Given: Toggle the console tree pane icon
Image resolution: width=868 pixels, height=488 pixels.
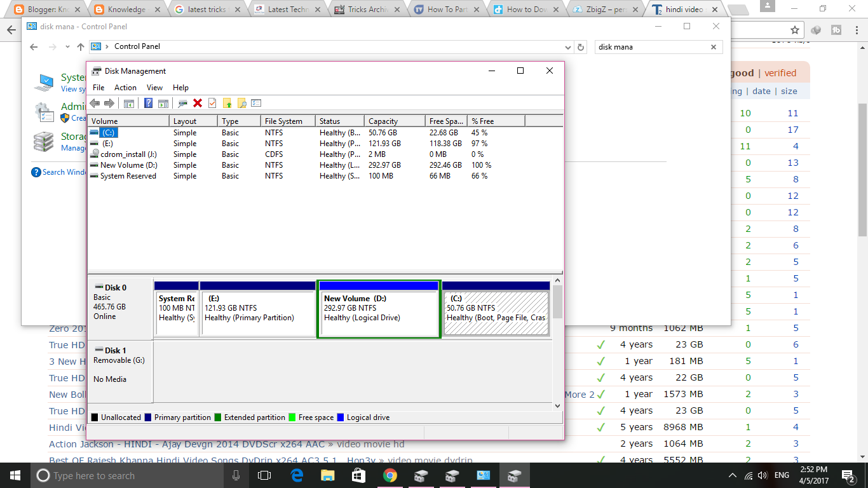Looking at the screenshot, I should [x=128, y=103].
